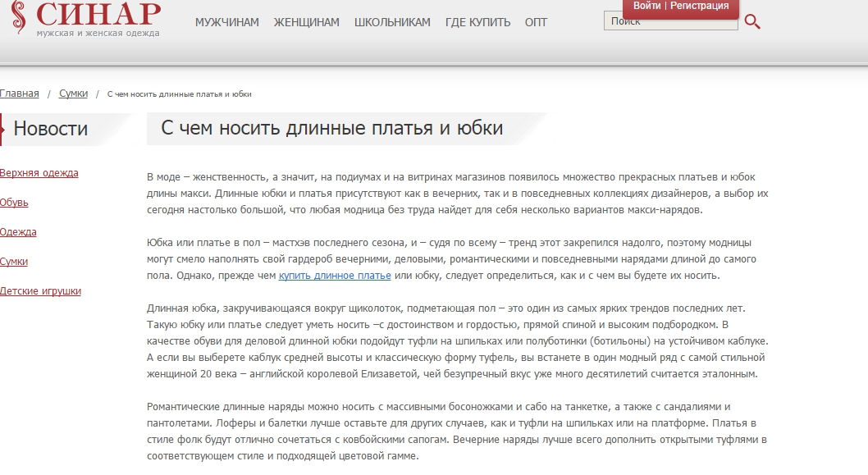Click the article title 'С чем носить длинные платья и юбки'
Screen dimensions: 868x475
click(x=331, y=128)
